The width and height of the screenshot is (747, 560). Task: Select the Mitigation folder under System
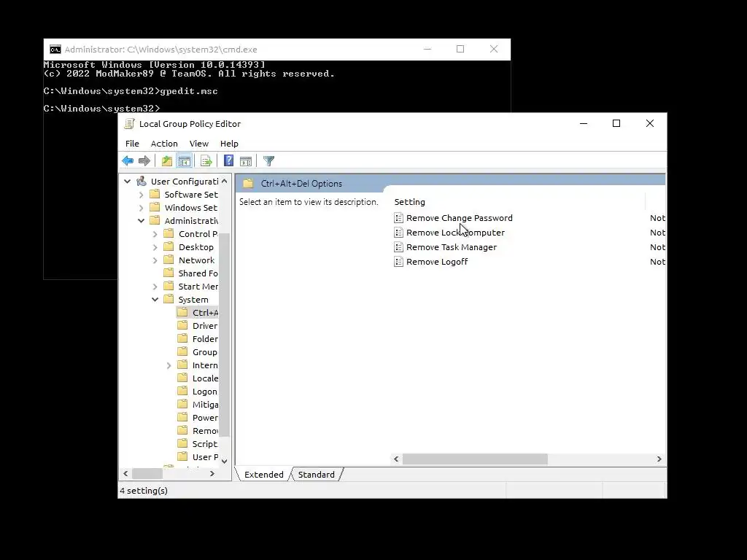[205, 404]
